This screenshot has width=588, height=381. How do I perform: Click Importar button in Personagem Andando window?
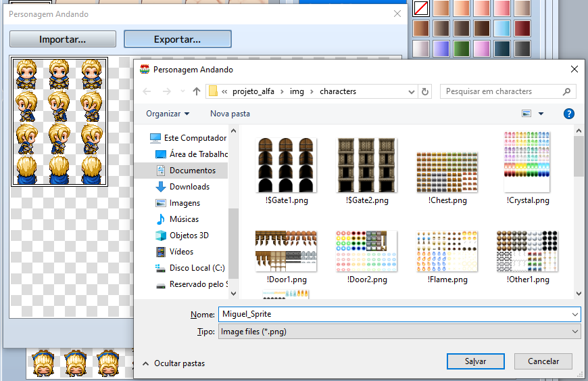point(63,39)
